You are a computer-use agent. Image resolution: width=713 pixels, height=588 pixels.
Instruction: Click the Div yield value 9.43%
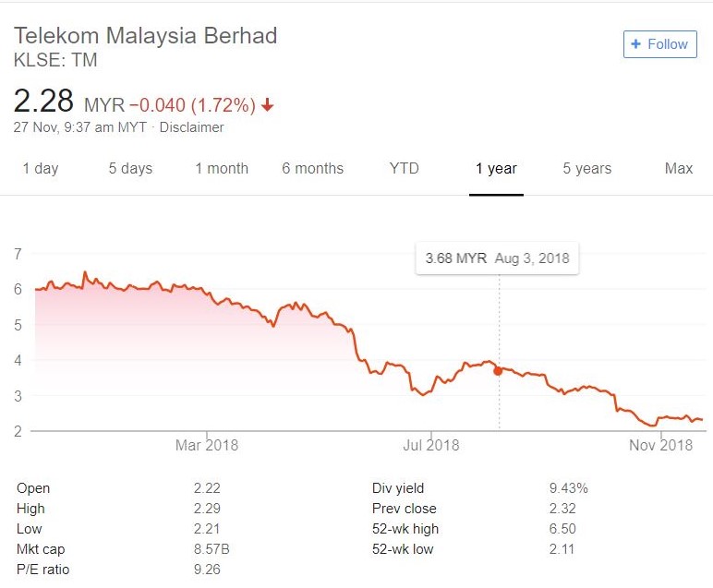[x=568, y=488]
